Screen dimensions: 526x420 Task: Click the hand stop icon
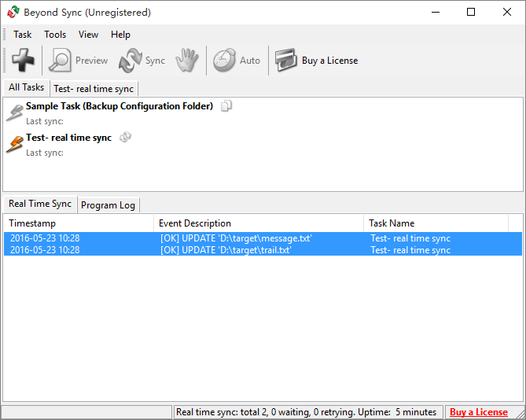(187, 61)
